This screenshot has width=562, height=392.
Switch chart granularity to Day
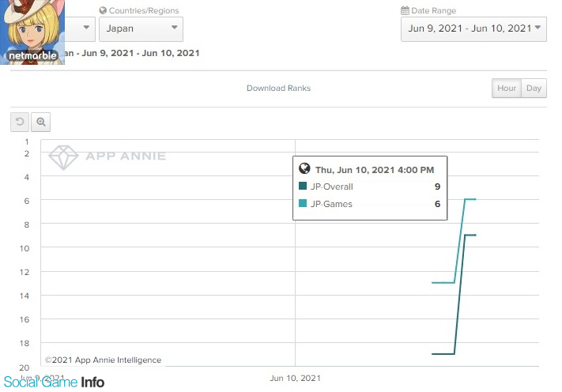pos(534,89)
